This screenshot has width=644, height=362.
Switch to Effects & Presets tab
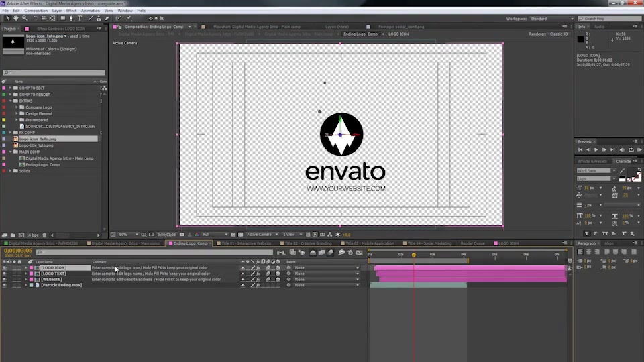[x=592, y=162]
